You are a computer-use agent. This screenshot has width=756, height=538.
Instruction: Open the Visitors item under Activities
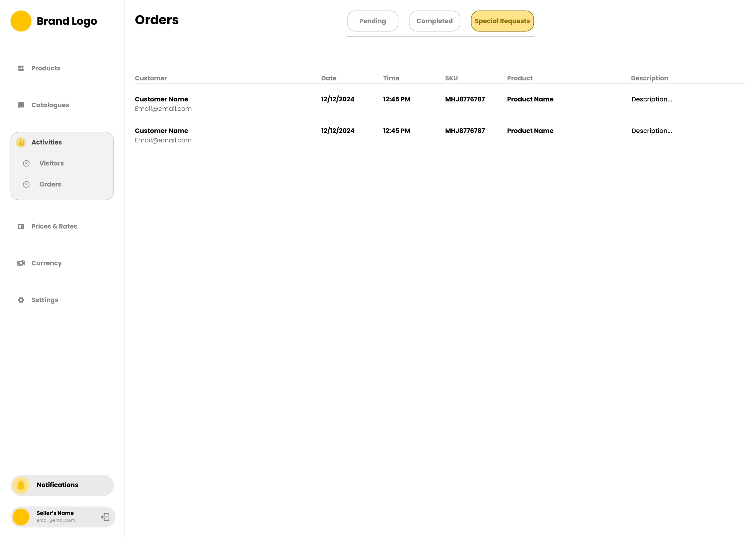[52, 163]
